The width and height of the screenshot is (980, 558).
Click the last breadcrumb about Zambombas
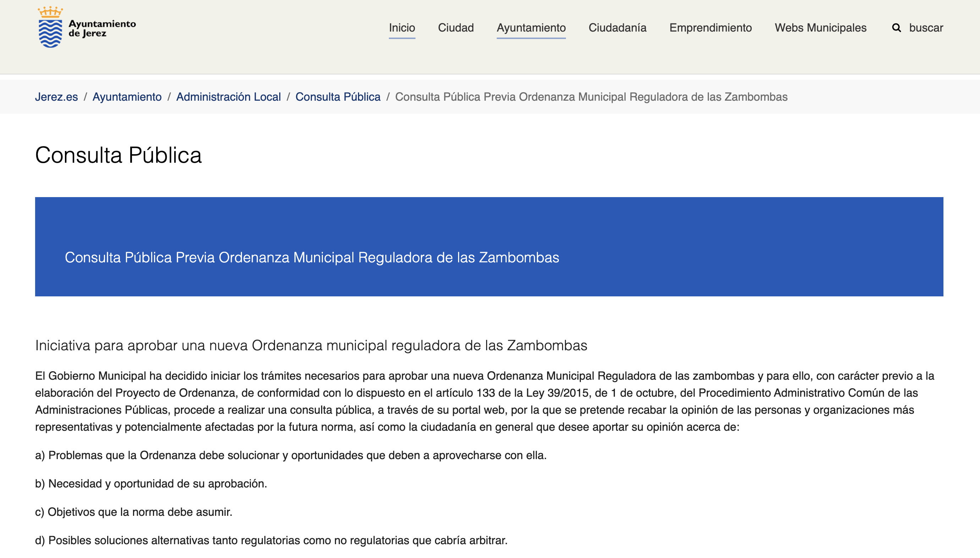point(591,97)
